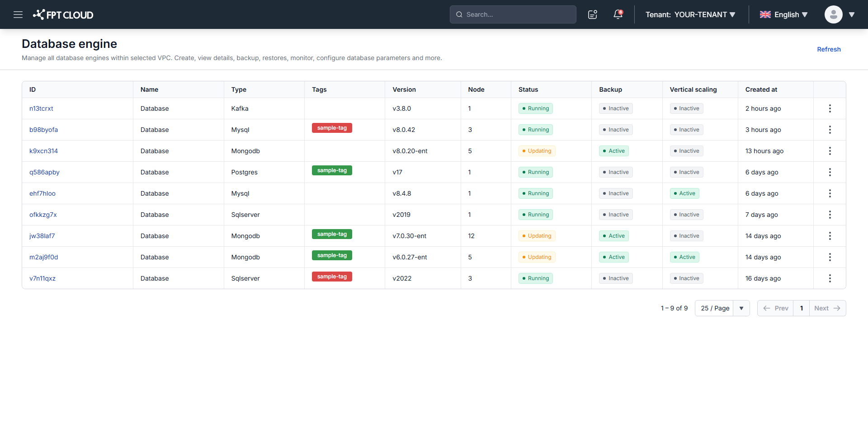The height and width of the screenshot is (427, 868).
Task: Expand the Tenant YOUR-TENANT dropdown
Action: coord(690,14)
